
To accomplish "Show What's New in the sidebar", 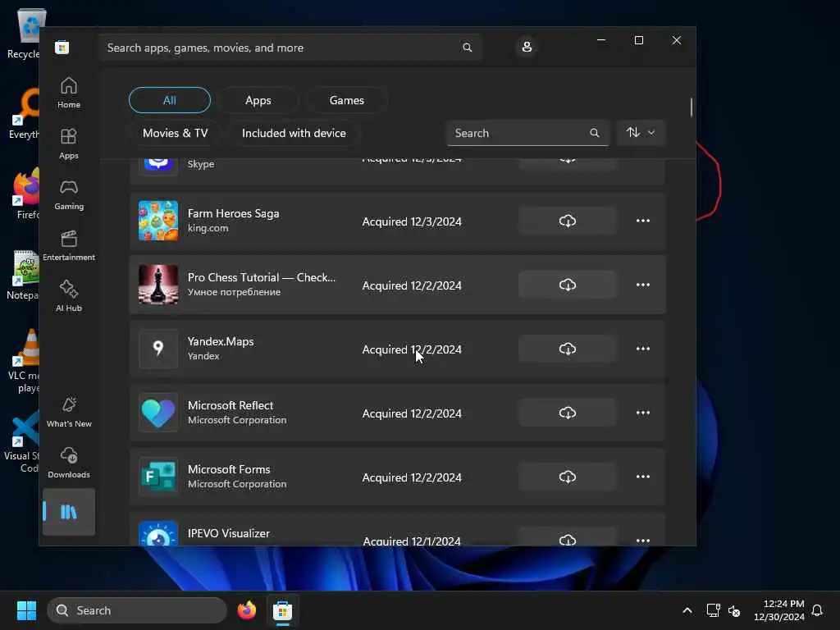I will click(69, 412).
